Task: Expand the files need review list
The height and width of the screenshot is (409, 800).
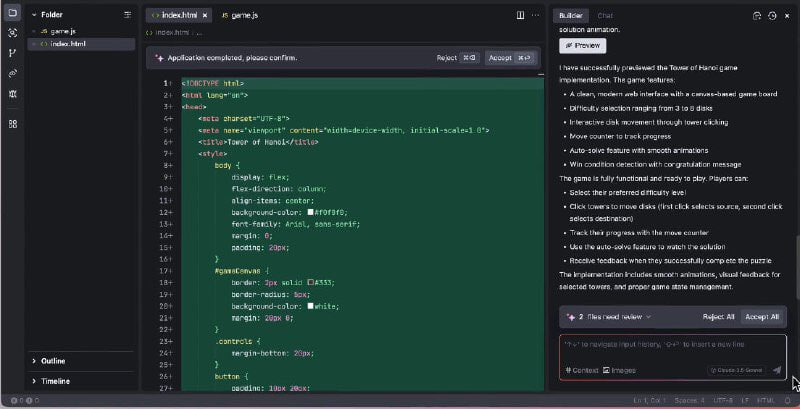Action: pyautogui.click(x=649, y=316)
